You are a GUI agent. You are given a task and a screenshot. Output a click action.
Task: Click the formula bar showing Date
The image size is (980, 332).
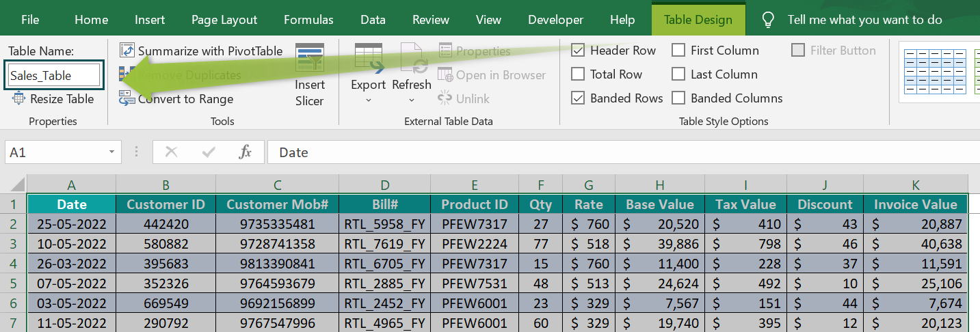click(623, 152)
